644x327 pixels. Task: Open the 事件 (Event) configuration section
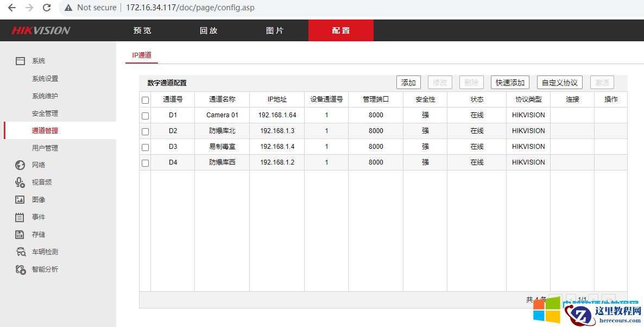pyautogui.click(x=37, y=217)
